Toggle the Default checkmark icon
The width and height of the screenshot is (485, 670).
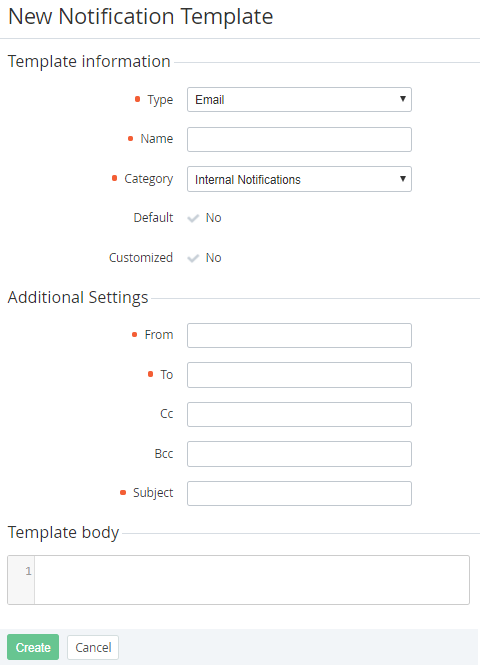[193, 218]
